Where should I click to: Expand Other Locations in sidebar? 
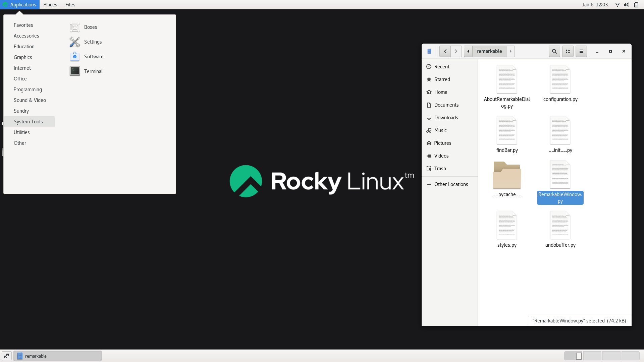point(451,184)
